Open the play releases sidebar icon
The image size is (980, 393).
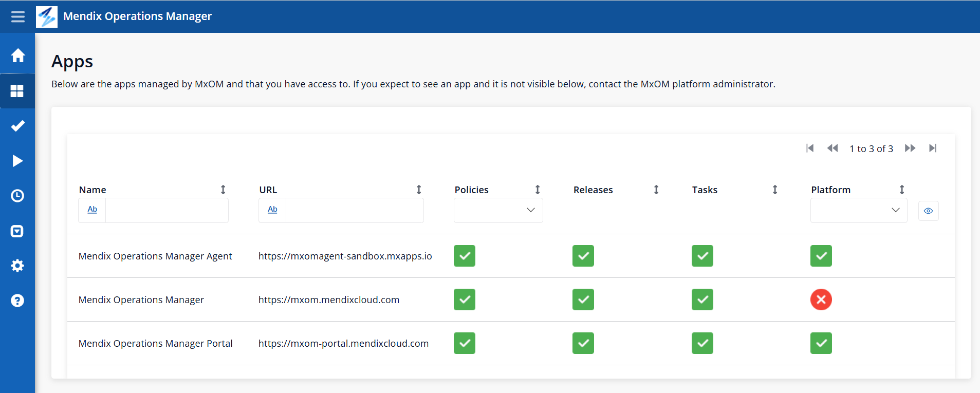click(18, 161)
